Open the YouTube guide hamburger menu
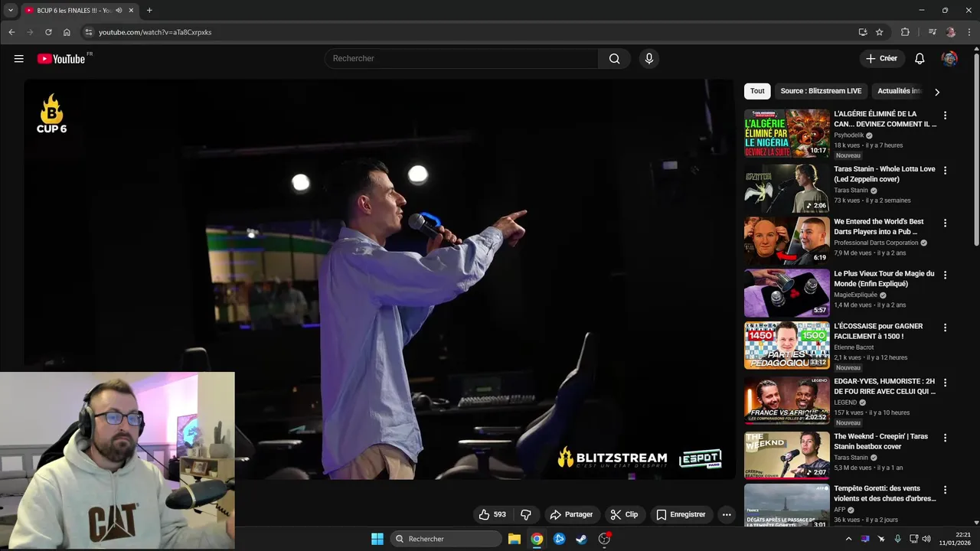980x551 pixels. 18,59
